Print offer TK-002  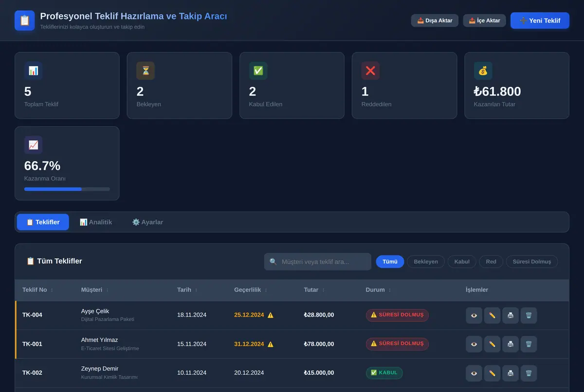pyautogui.click(x=510, y=373)
